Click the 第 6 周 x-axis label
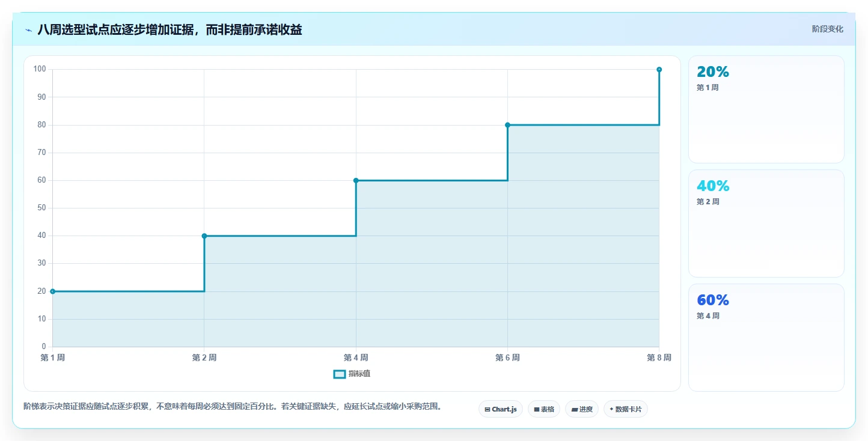The width and height of the screenshot is (868, 441). (507, 357)
